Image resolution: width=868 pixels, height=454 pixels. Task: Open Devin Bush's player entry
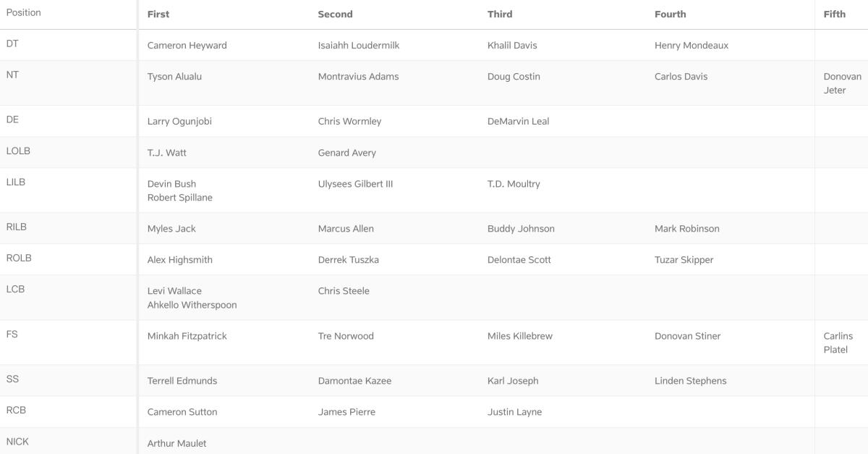pyautogui.click(x=171, y=184)
